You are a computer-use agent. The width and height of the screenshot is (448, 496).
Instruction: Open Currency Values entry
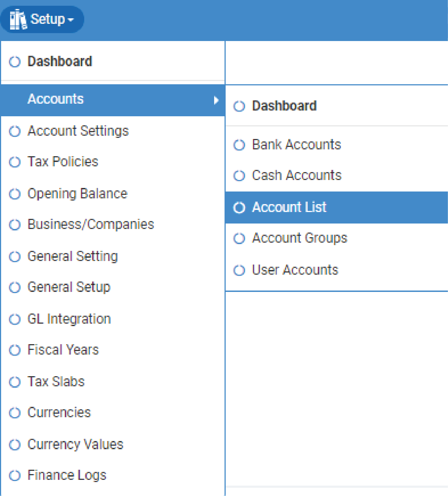[x=75, y=445]
